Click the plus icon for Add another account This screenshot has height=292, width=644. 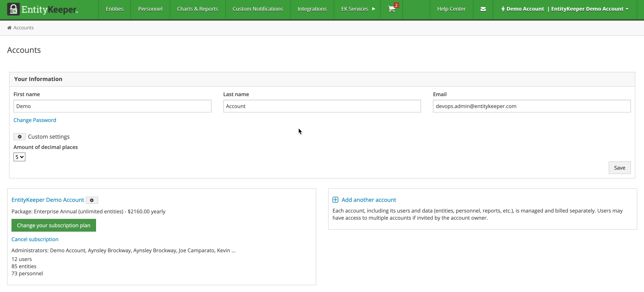(335, 200)
